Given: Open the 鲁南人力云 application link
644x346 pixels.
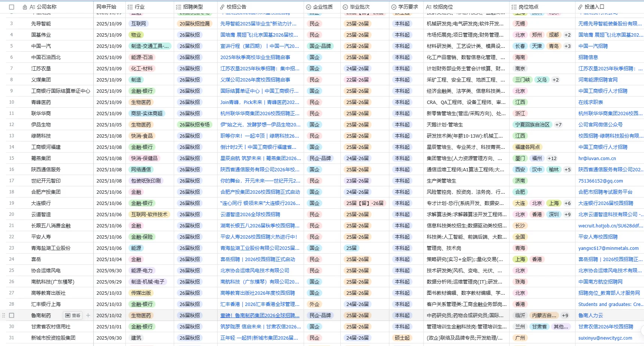Looking at the screenshot, I should [591, 315].
